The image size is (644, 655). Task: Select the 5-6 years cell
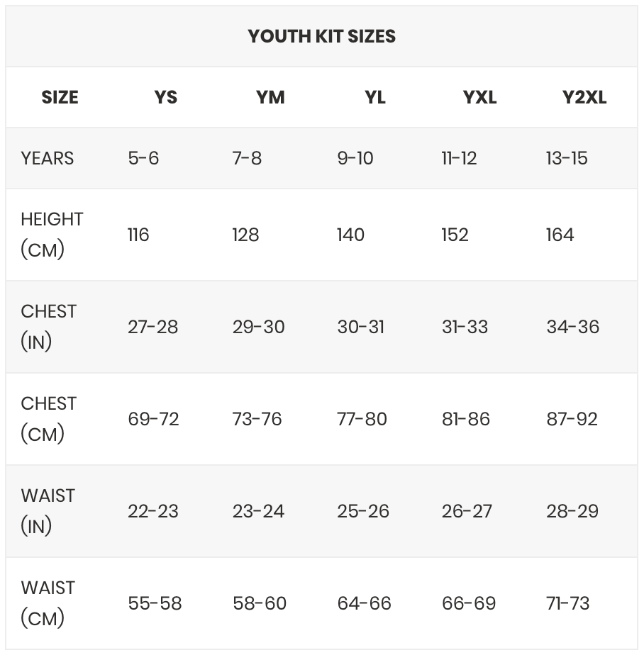coord(143,158)
